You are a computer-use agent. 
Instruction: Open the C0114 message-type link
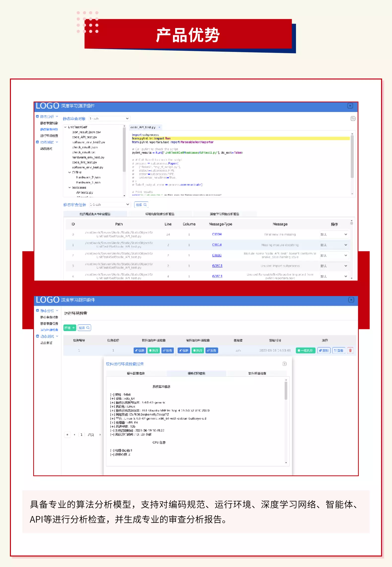217,245
